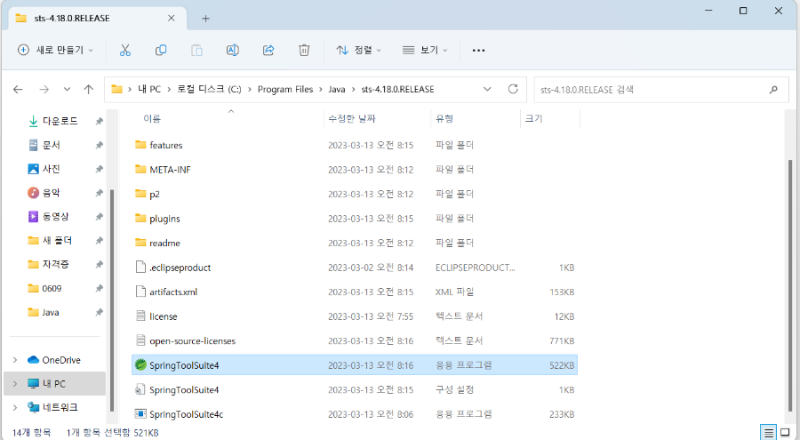Open the 보기 view dropdown
This screenshot has height=440, width=800.
(424, 50)
